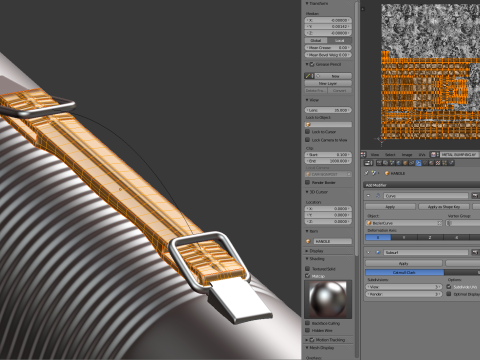Click the New Layer button
The image size is (480, 360).
[x=328, y=83]
